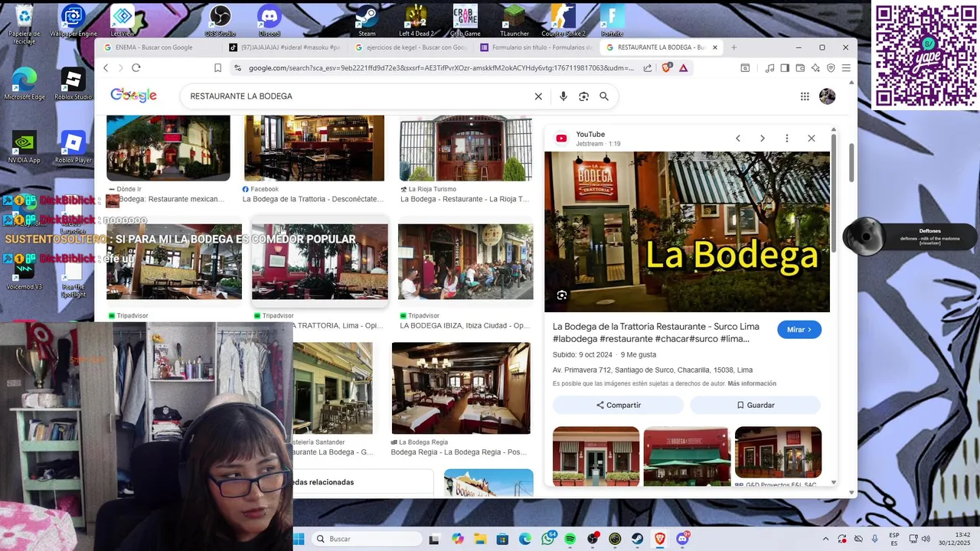The width and height of the screenshot is (980, 551).
Task: Search inside image with Lens overlay icon
Action: [562, 295]
